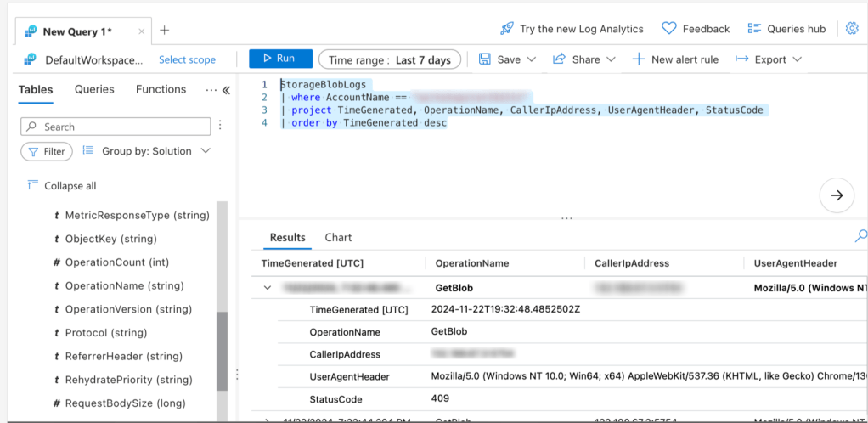Open the Queries hub

[x=786, y=29]
